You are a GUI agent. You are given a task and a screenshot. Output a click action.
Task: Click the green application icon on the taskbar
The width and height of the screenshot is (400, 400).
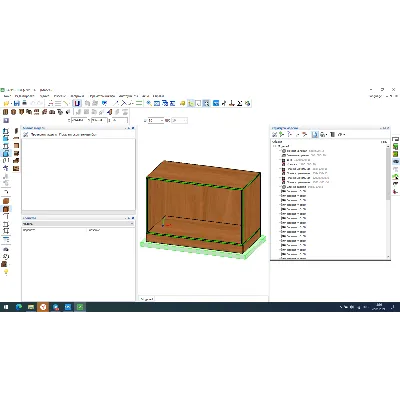click(80, 307)
